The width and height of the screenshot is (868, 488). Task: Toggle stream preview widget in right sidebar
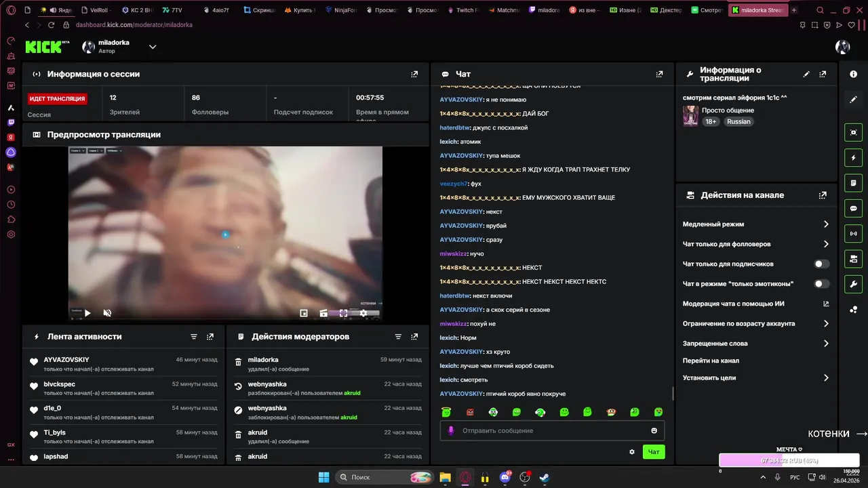[x=854, y=132]
